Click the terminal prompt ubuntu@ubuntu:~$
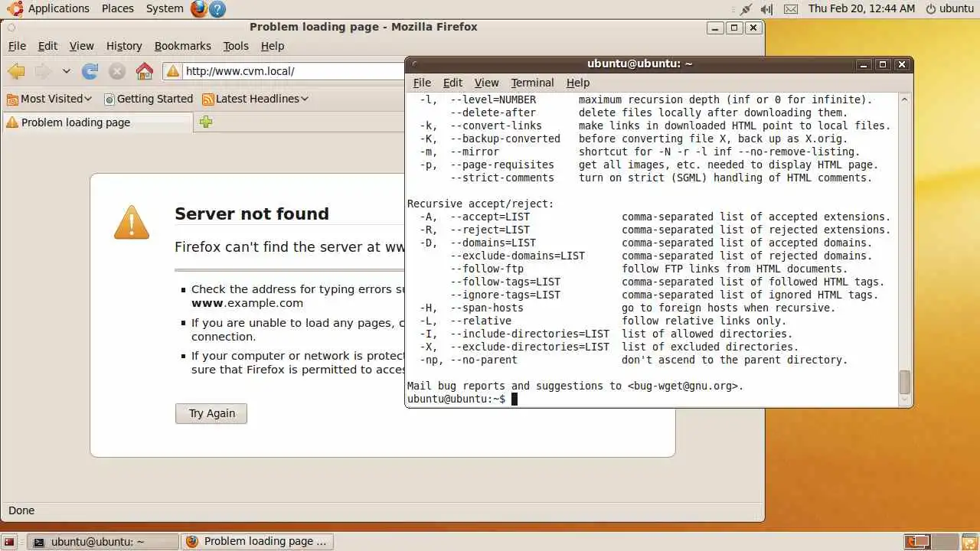This screenshot has height=551, width=980. (456, 399)
